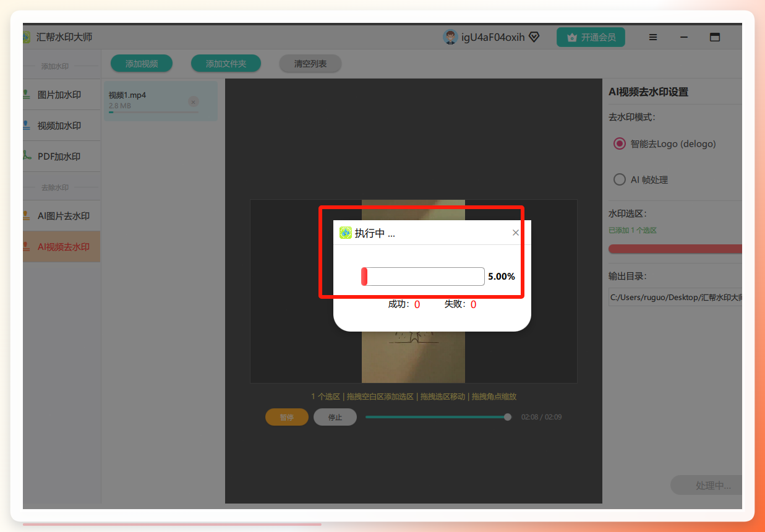
Task: Click the 添加文件夹 button
Action: point(226,63)
